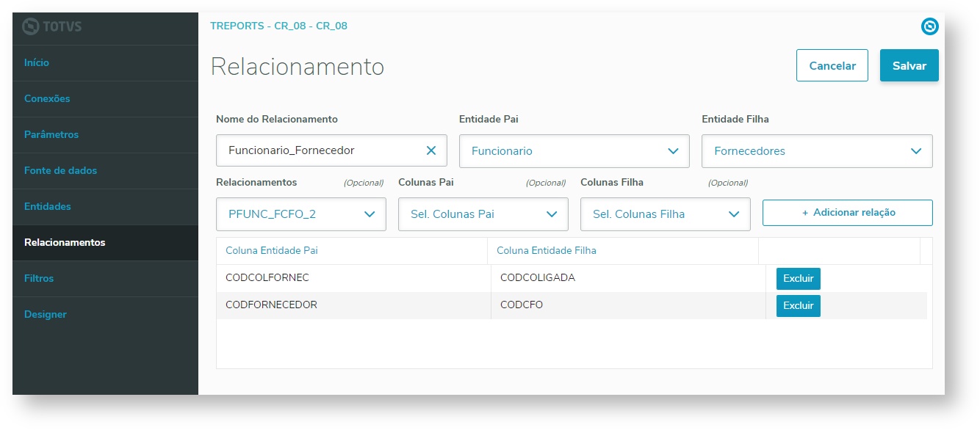Switch to Filtros in the sidebar
The image size is (980, 430).
39,279
